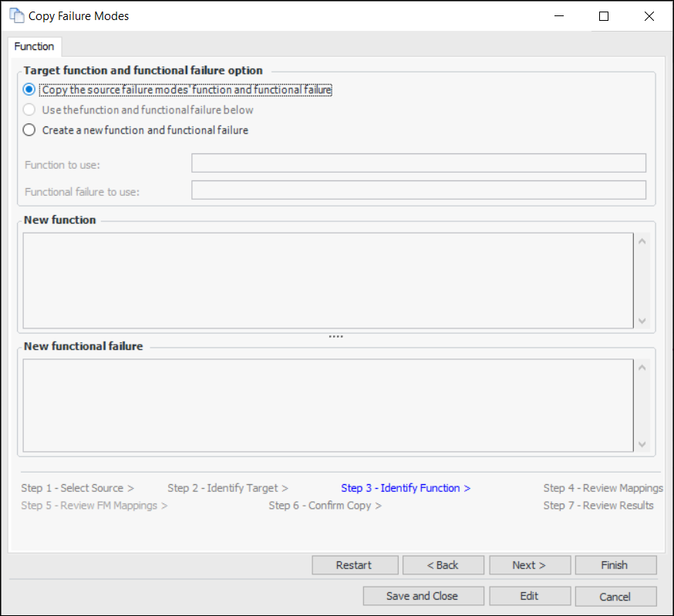Go to Step 5 - Review FM Mappings
Image resolution: width=674 pixels, height=616 pixels.
(x=94, y=506)
